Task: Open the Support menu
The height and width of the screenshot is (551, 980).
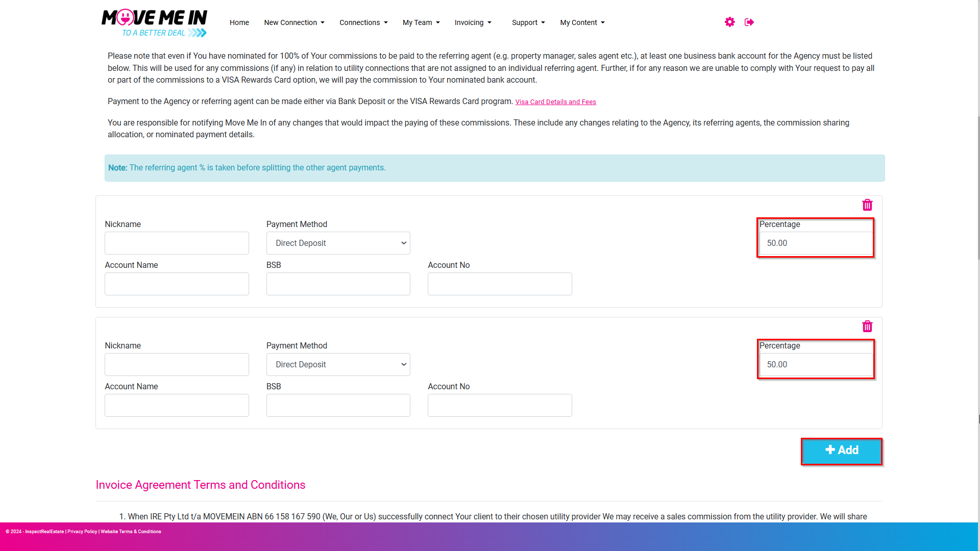Action: coord(528,22)
